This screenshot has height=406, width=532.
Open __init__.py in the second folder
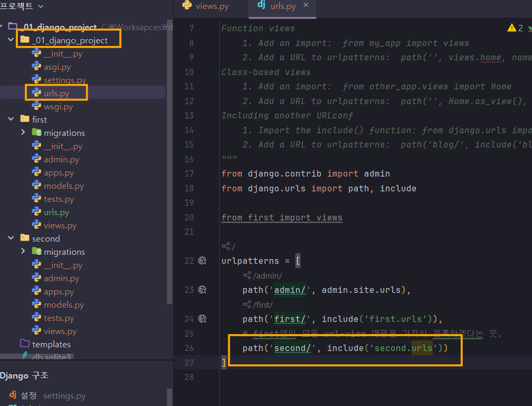[x=63, y=265]
